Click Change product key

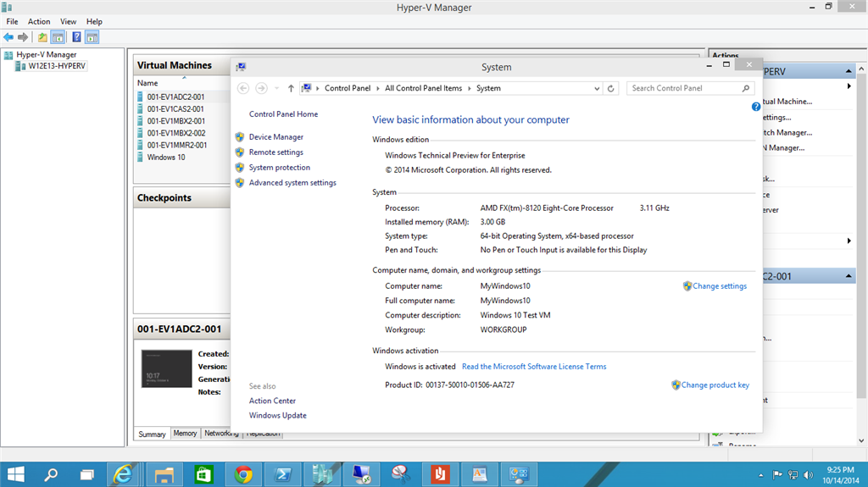715,385
